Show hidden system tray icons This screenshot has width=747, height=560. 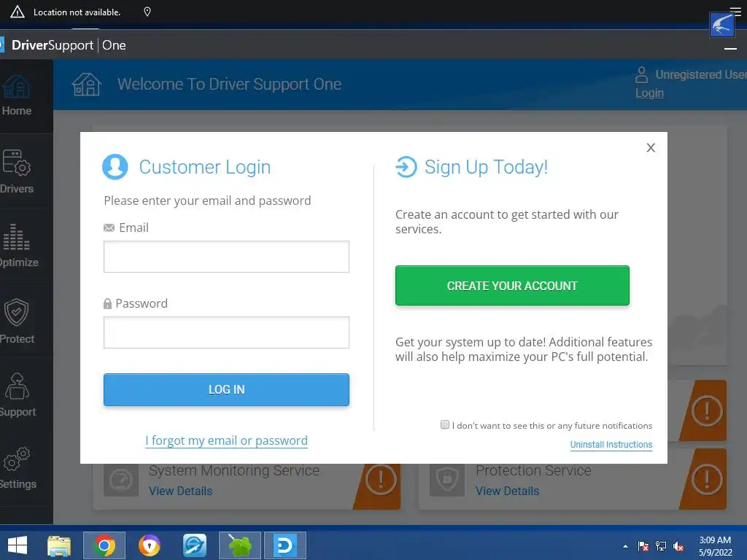625,546
